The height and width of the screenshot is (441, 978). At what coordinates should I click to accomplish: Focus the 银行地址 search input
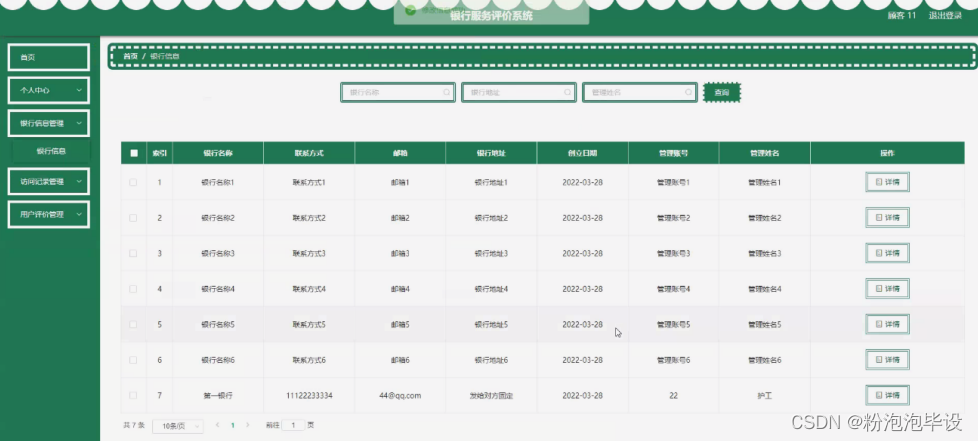click(518, 92)
